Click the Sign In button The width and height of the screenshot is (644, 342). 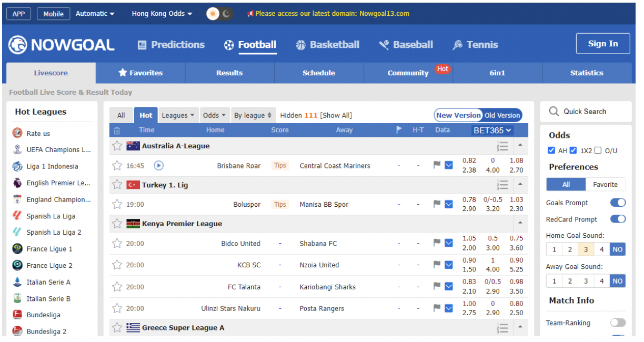pos(603,44)
